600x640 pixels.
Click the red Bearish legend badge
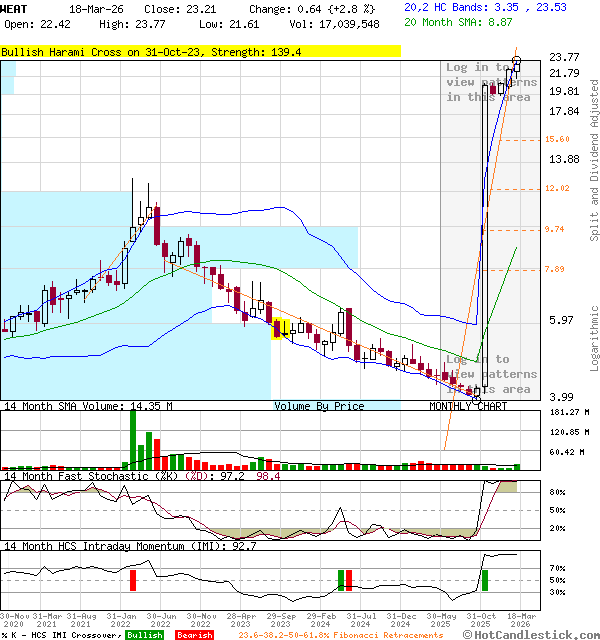tap(194, 634)
